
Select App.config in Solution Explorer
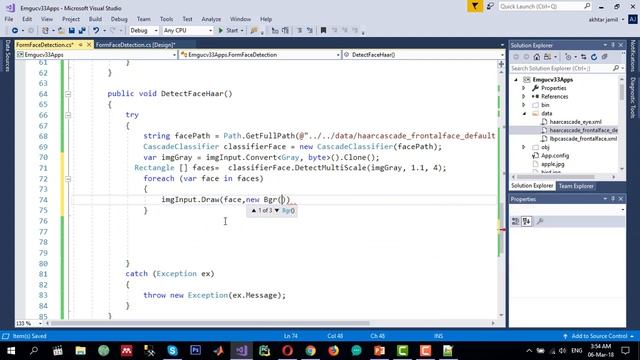[x=555, y=156]
